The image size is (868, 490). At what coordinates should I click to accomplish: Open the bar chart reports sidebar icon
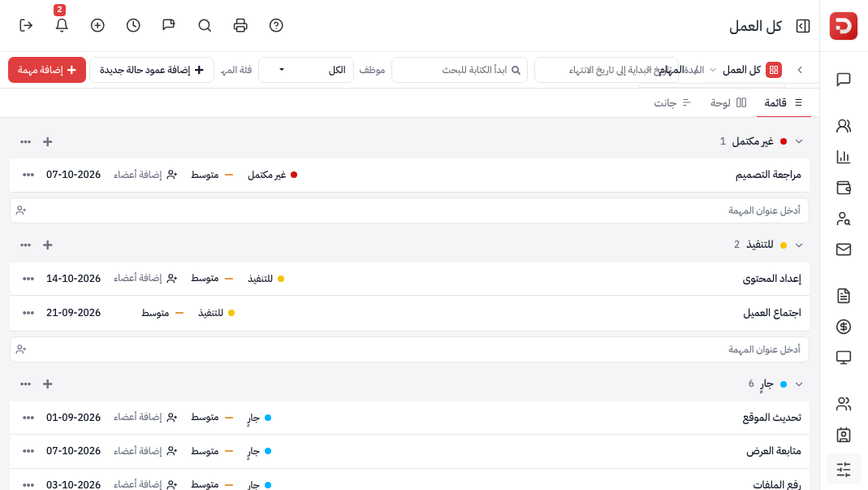[844, 157]
